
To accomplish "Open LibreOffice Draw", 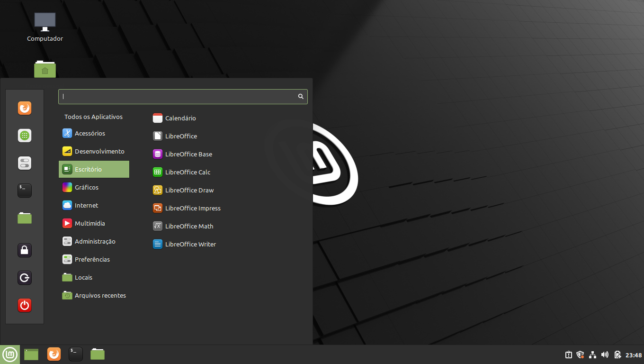I will coord(183,191).
